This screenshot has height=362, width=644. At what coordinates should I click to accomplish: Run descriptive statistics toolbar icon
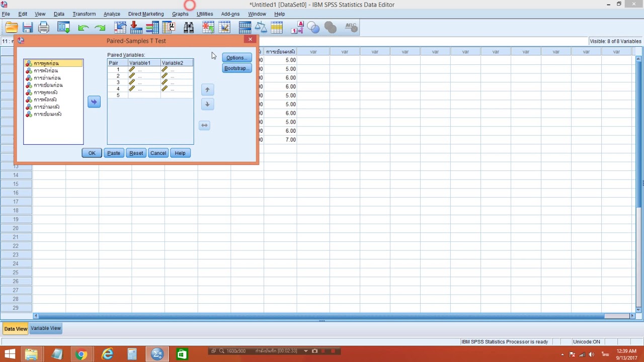(169, 28)
